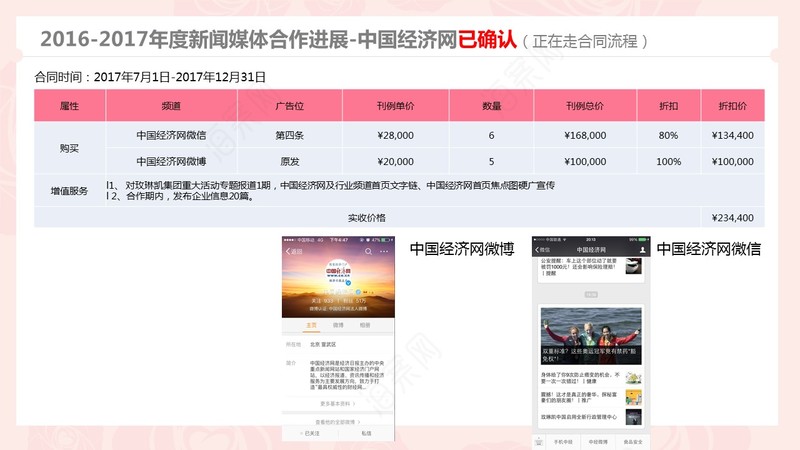Tap the thumbnail beside the 提醒 article
The width and height of the screenshot is (800, 450).
634,266
